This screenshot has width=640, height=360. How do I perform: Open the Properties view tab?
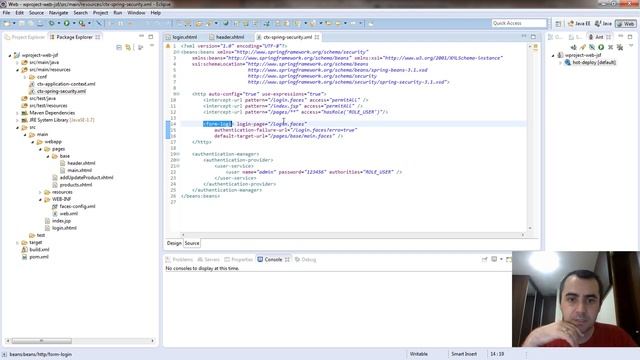coord(239,260)
